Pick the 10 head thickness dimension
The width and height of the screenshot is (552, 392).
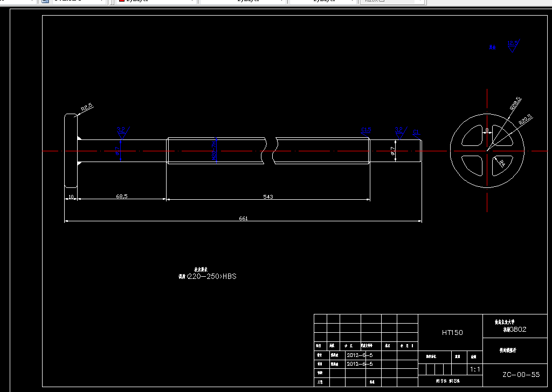pos(71,197)
